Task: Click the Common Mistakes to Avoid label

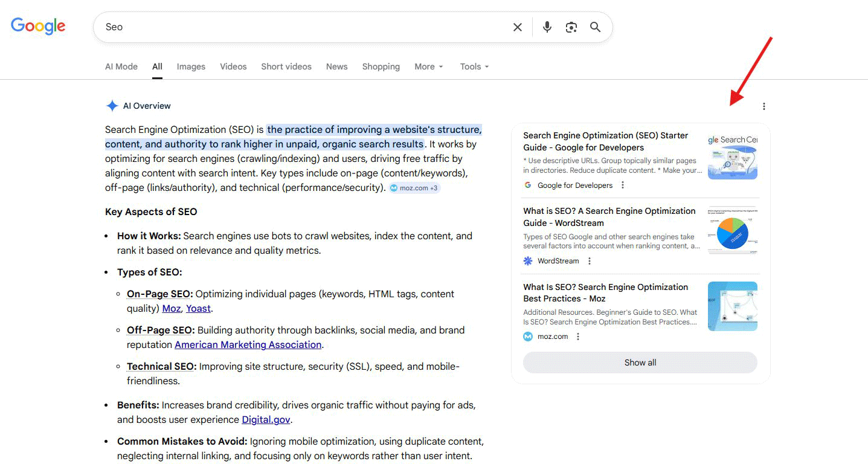Action: tap(182, 441)
